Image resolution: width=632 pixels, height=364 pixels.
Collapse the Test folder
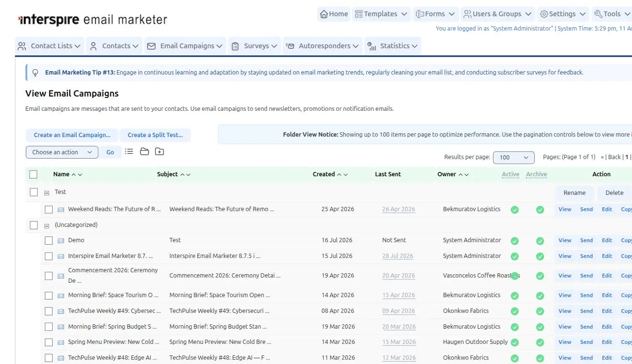pos(47,193)
